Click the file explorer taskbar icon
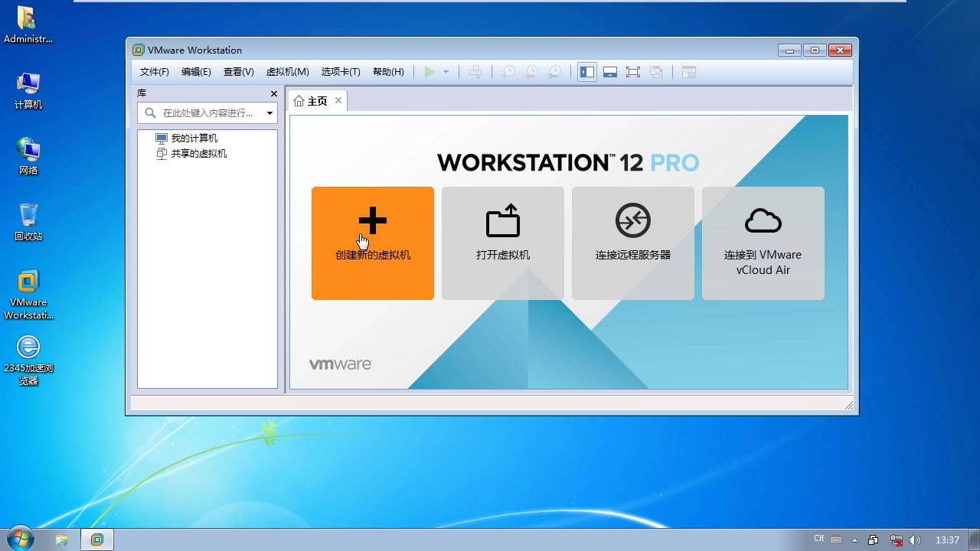 click(x=62, y=540)
